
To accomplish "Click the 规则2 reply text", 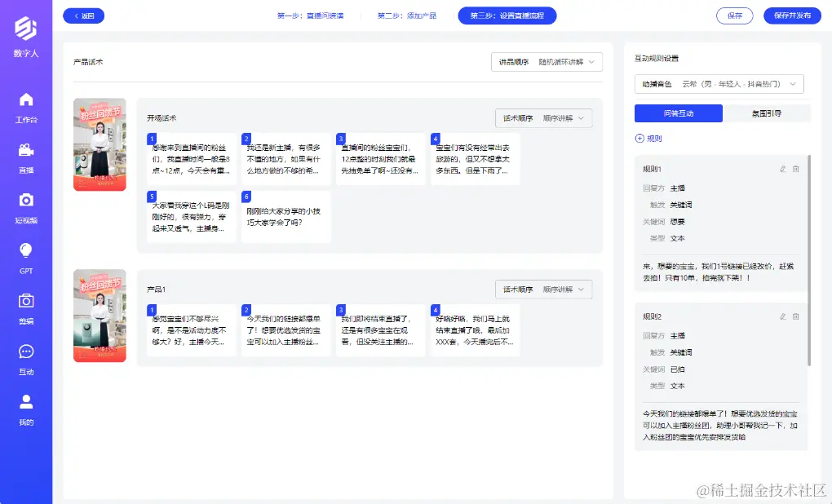I will click(x=720, y=426).
